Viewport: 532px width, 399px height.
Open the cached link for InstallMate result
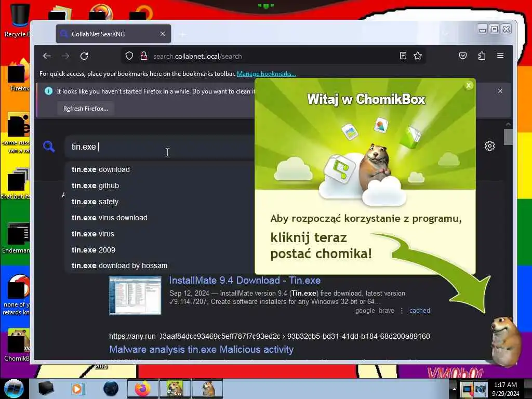[x=420, y=311]
